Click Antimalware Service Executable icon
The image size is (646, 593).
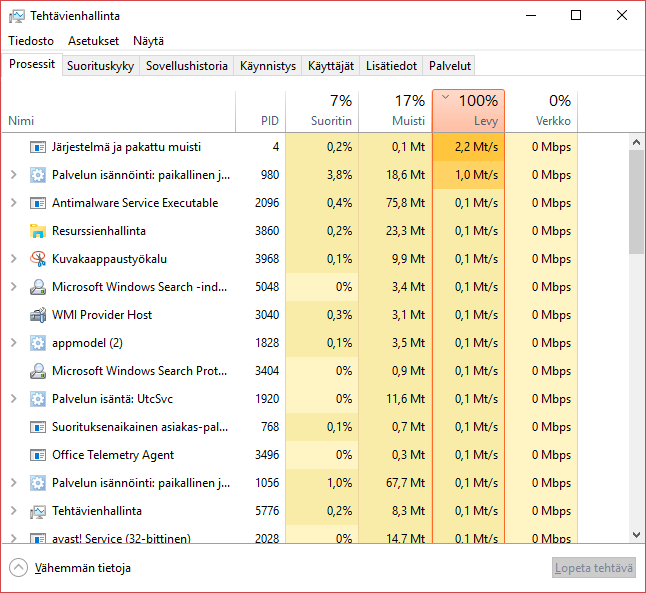point(37,203)
